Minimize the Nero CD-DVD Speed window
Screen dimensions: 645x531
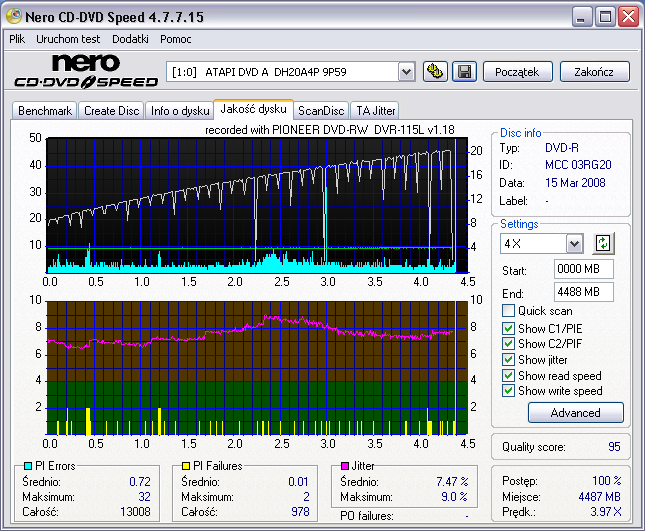coord(582,17)
